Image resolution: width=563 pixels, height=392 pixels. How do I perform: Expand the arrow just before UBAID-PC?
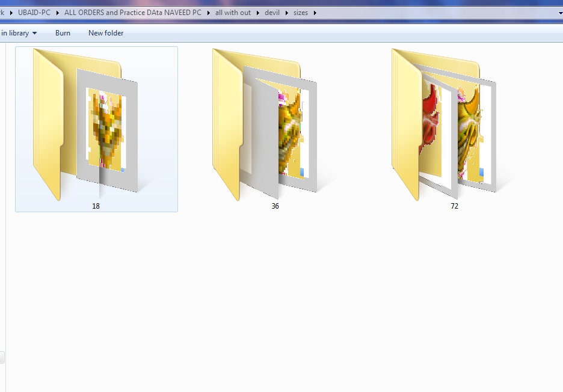(11, 13)
